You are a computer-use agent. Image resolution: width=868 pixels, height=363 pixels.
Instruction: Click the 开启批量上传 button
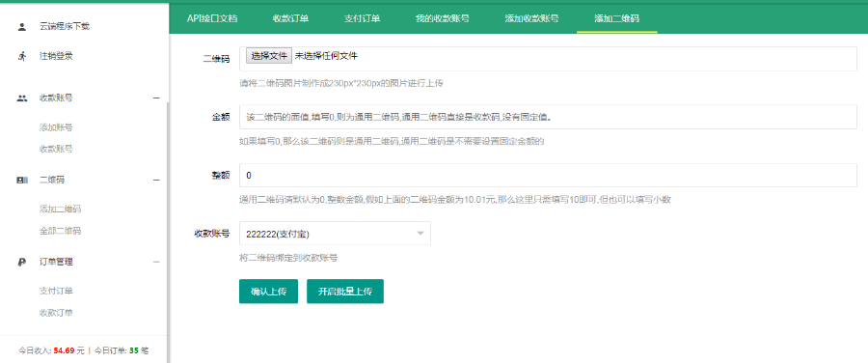tap(345, 292)
